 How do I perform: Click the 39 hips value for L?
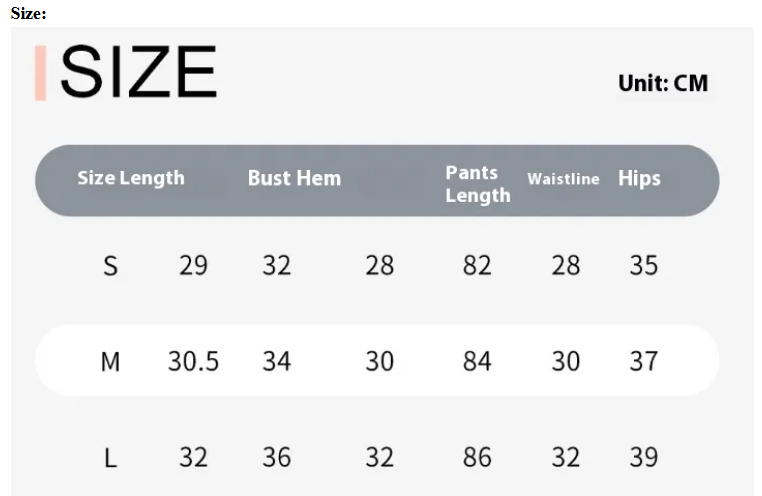coord(643,458)
